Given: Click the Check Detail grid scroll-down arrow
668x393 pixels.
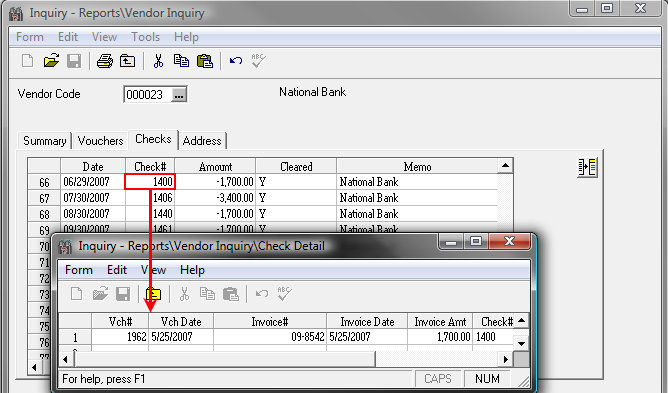Looking at the screenshot, I should coord(521,343).
